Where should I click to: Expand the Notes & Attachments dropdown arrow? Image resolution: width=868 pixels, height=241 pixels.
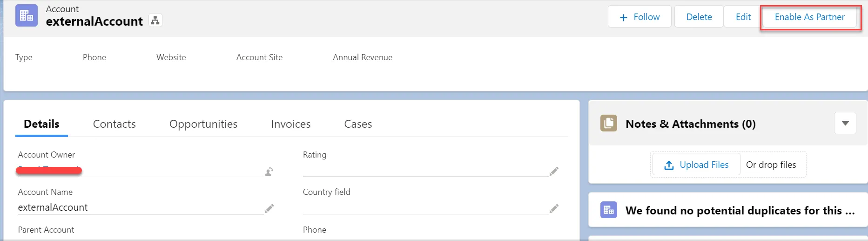[845, 124]
